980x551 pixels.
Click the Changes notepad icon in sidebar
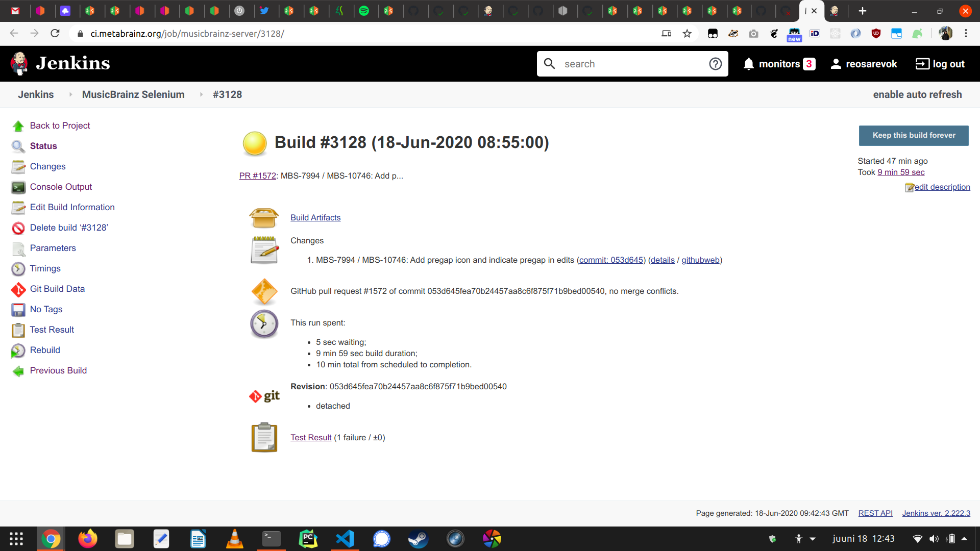coord(18,167)
